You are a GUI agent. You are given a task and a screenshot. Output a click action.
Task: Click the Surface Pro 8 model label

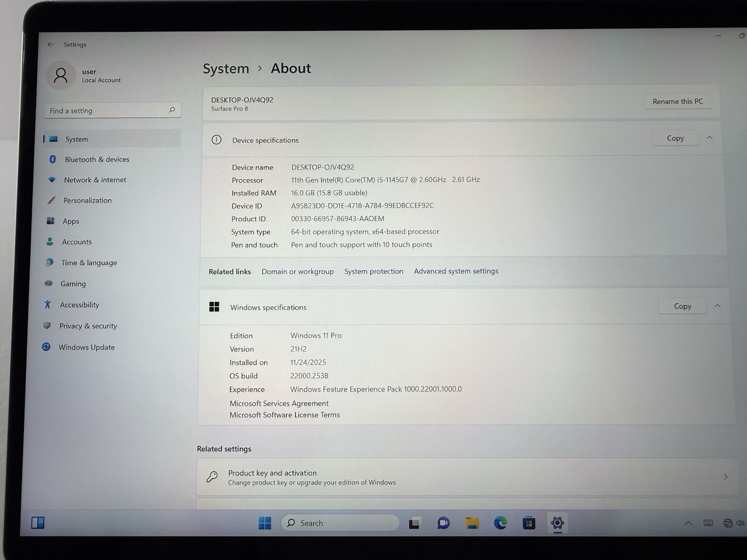[x=229, y=109]
